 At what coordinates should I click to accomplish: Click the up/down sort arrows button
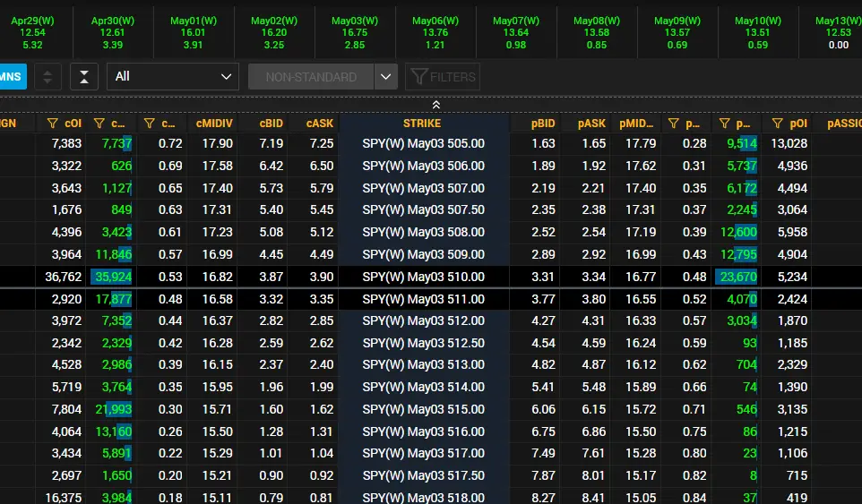click(47, 77)
